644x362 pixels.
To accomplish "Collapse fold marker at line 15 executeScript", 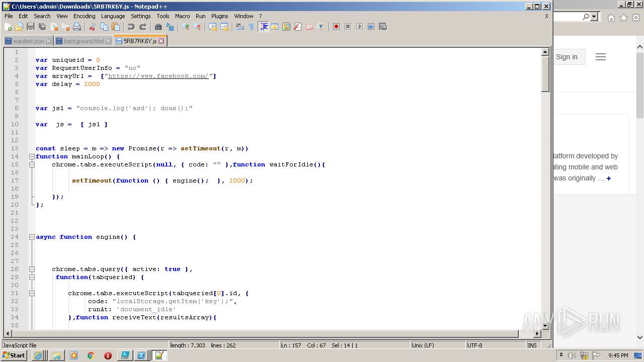I will pyautogui.click(x=32, y=164).
